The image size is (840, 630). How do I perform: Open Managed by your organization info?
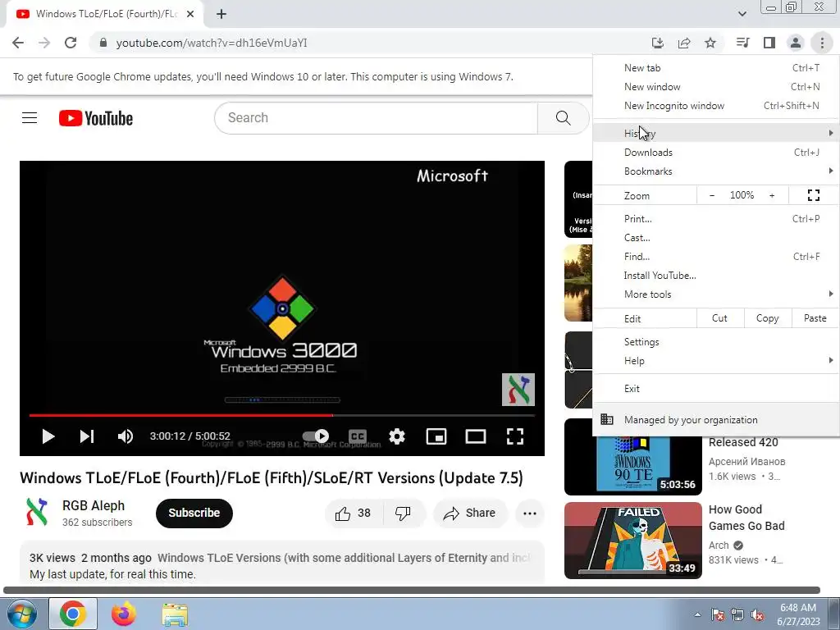pos(715,420)
